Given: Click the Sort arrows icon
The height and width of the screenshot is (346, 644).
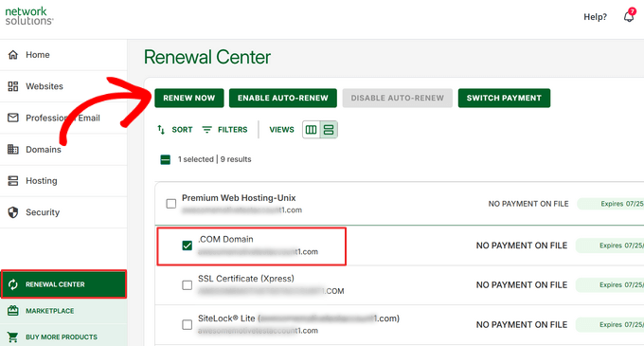Looking at the screenshot, I should [161, 130].
